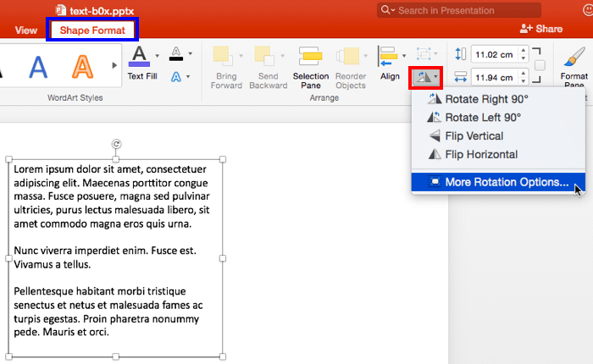Click the text box rotation handle
This screenshot has height=364, width=593.
(116, 144)
